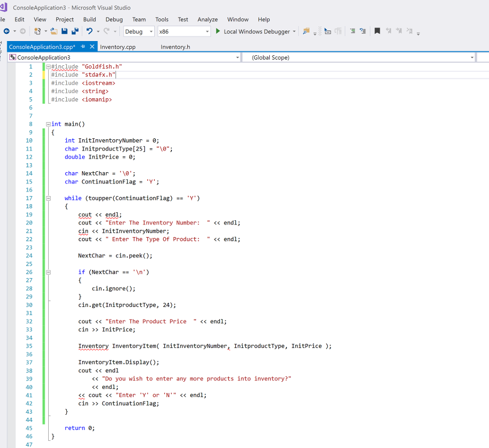Collapse the if block at line 26

(x=48, y=272)
